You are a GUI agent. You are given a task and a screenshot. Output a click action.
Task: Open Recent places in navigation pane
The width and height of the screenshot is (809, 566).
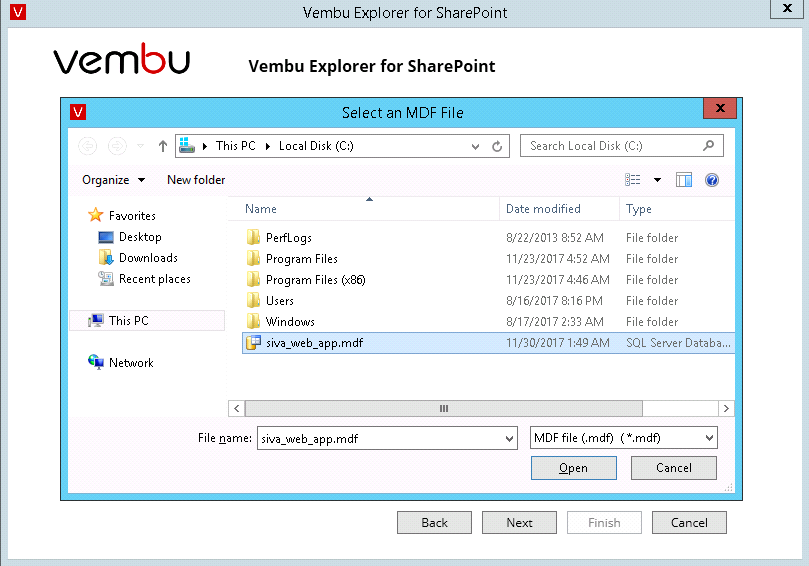click(155, 279)
